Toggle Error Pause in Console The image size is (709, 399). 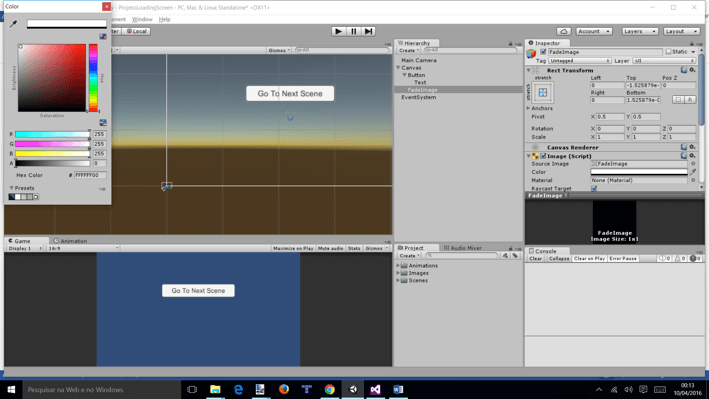pos(623,258)
